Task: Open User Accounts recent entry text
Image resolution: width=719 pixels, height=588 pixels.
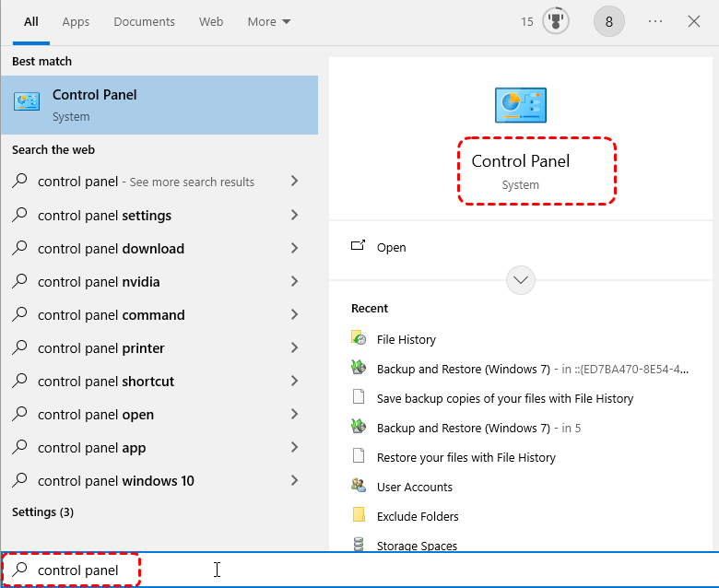Action: [x=415, y=487]
